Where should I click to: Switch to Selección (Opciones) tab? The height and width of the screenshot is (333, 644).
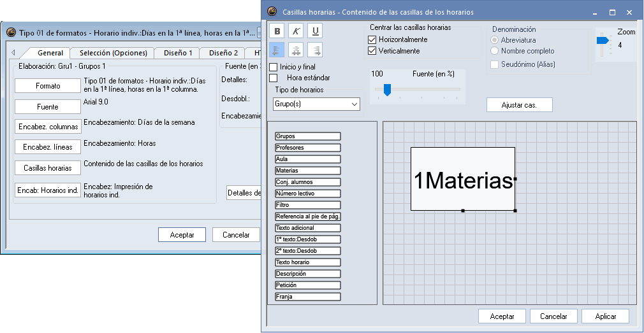[x=113, y=53]
